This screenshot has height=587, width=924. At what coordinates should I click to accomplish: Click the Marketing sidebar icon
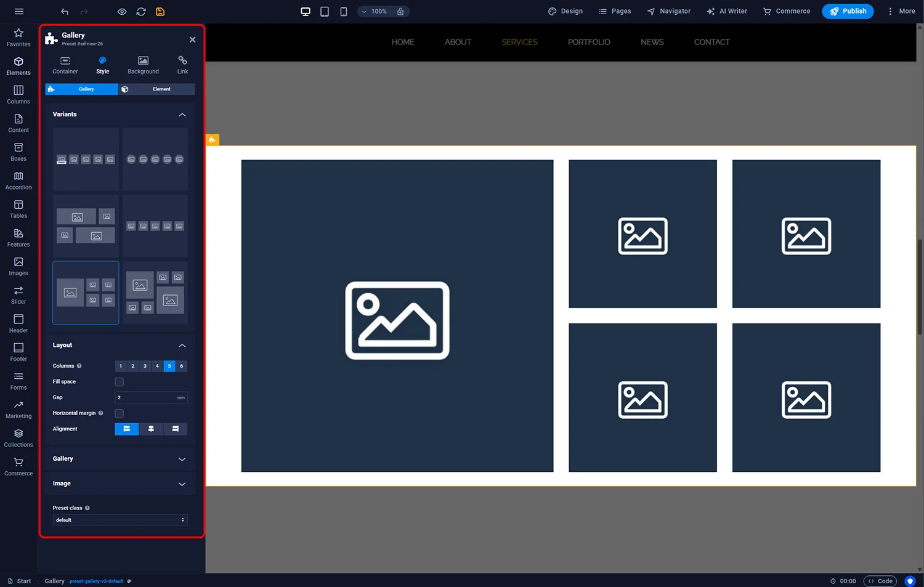(x=18, y=407)
